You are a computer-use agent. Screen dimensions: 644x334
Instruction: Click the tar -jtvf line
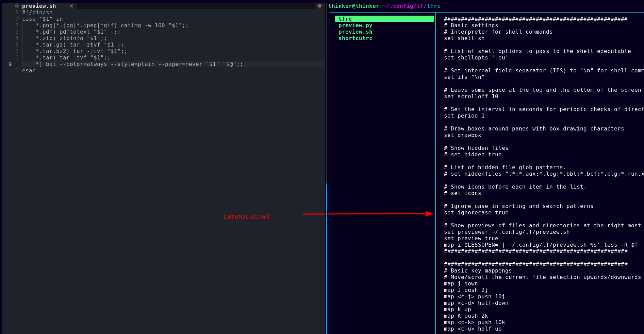click(81, 51)
